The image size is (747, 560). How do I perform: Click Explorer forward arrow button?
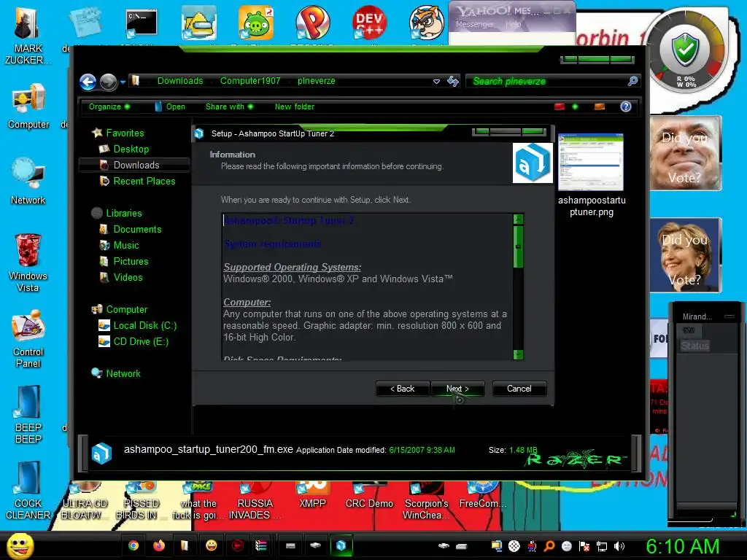pos(108,82)
